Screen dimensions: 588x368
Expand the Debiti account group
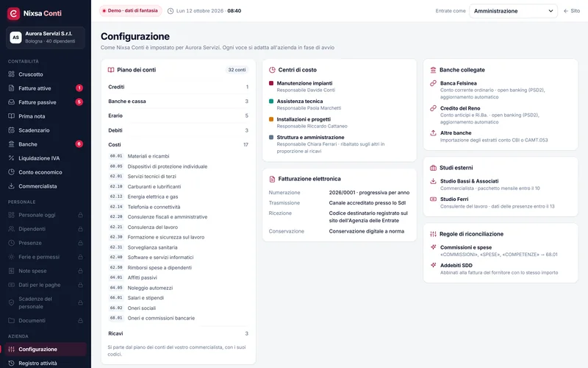(178, 130)
